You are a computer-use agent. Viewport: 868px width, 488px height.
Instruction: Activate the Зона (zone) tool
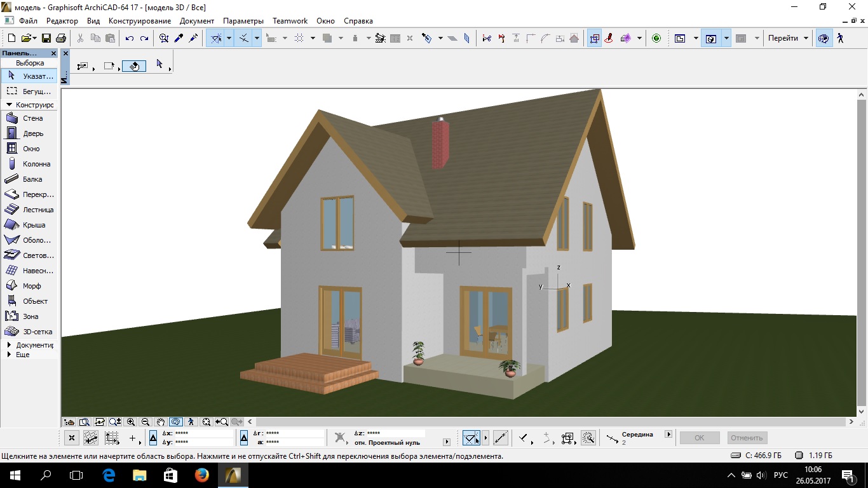(29, 316)
